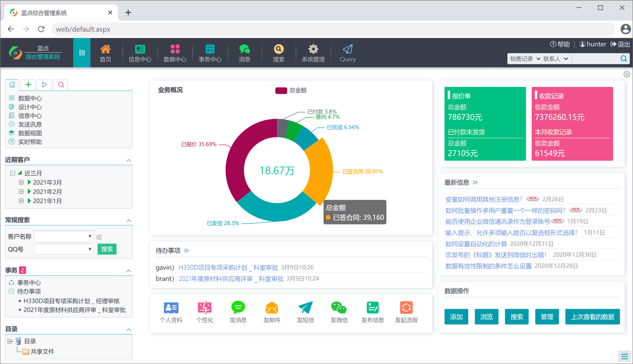Click the green 搜索 button
This screenshot has width=633, height=364.
[107, 249]
